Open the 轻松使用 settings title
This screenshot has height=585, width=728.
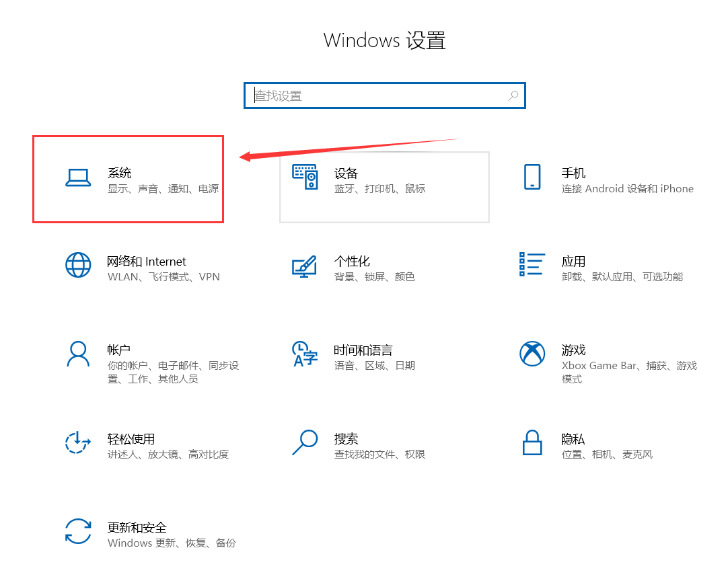point(131,438)
